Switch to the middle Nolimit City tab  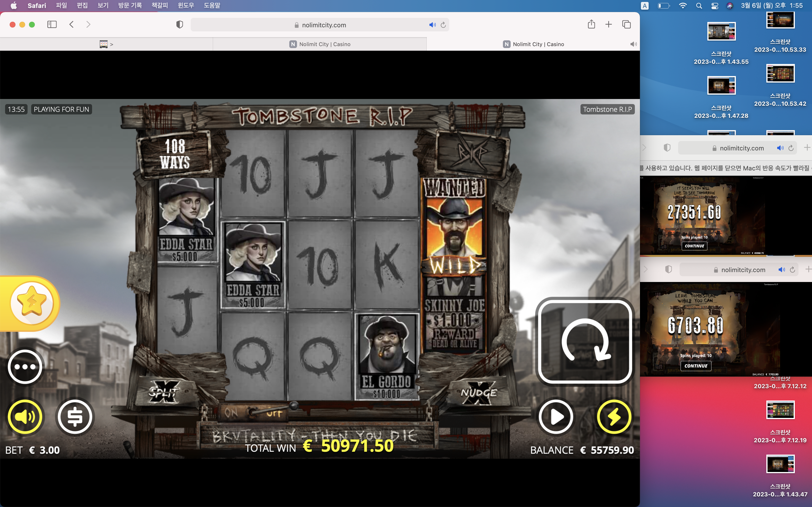pos(320,44)
